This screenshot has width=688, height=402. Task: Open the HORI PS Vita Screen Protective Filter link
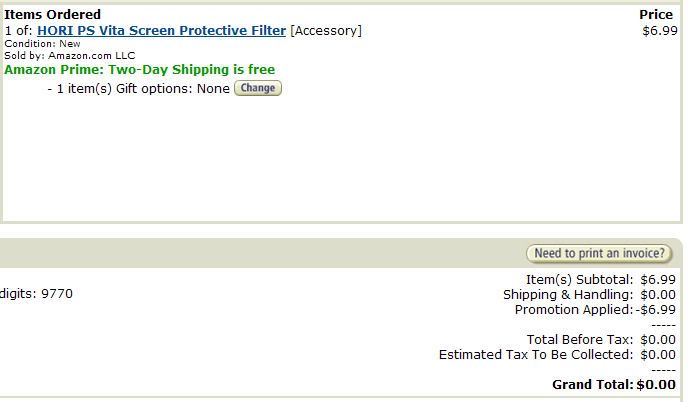[161, 31]
